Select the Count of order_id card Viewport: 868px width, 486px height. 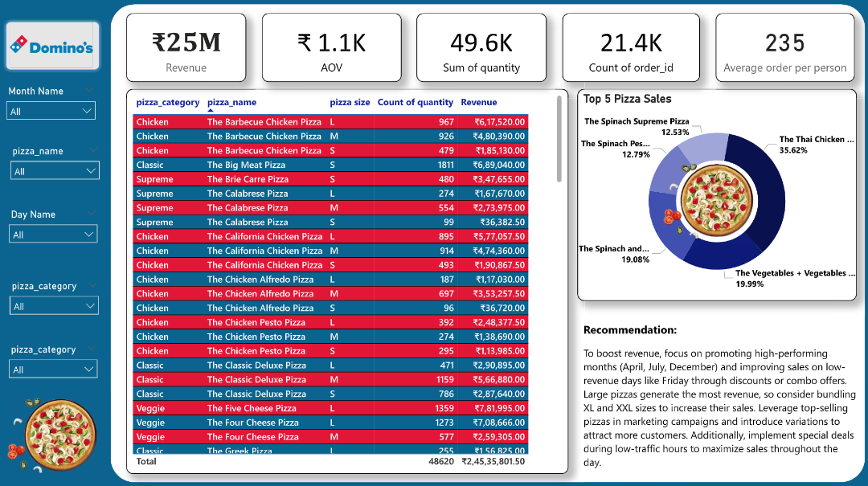(x=631, y=48)
